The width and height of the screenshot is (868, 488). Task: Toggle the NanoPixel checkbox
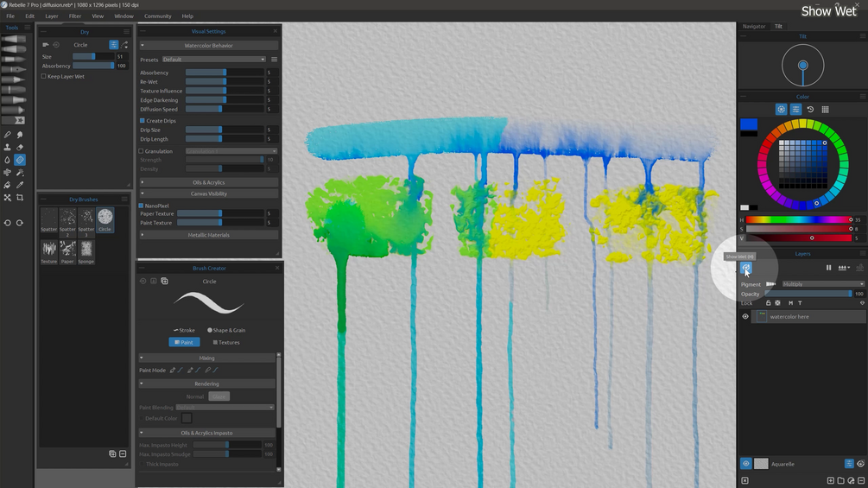(x=141, y=206)
